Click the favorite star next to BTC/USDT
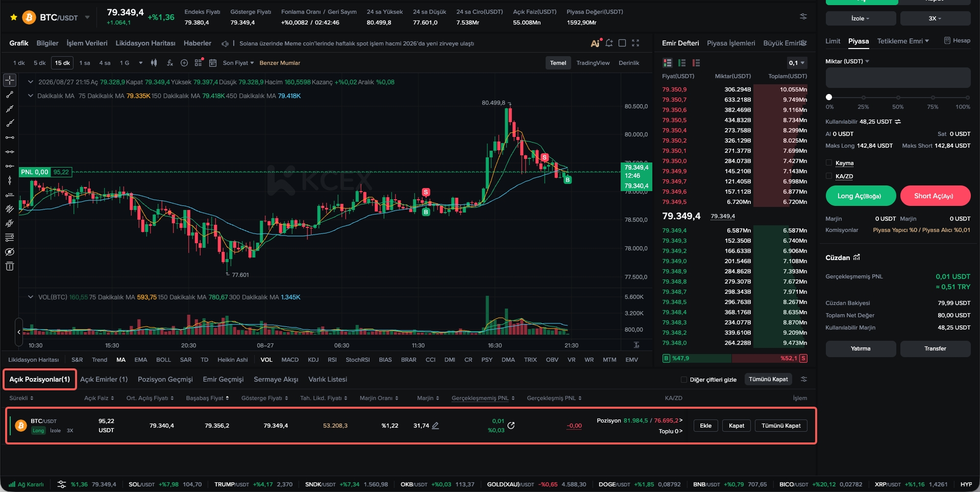 [x=14, y=17]
